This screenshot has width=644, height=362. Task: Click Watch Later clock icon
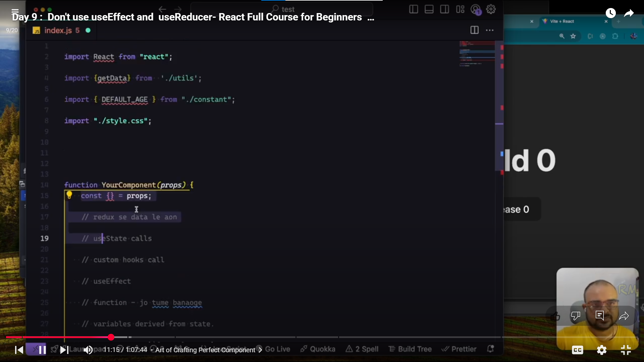(610, 13)
